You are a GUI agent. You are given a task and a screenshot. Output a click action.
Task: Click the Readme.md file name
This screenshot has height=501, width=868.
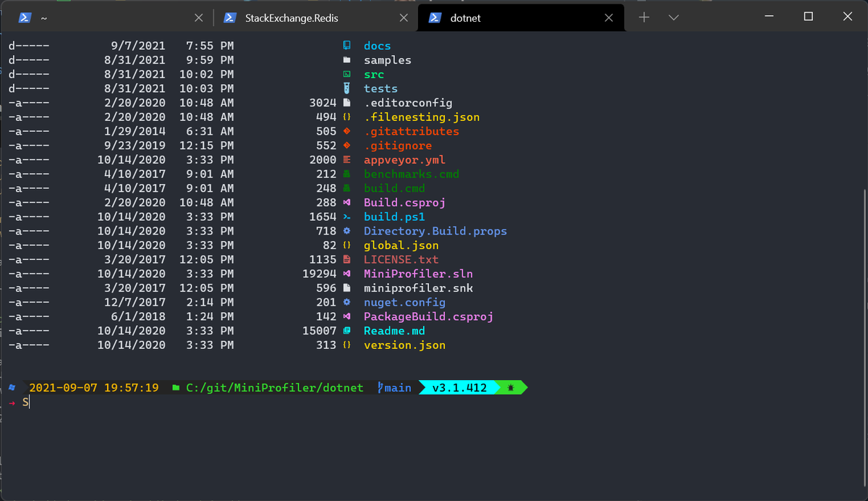click(394, 331)
